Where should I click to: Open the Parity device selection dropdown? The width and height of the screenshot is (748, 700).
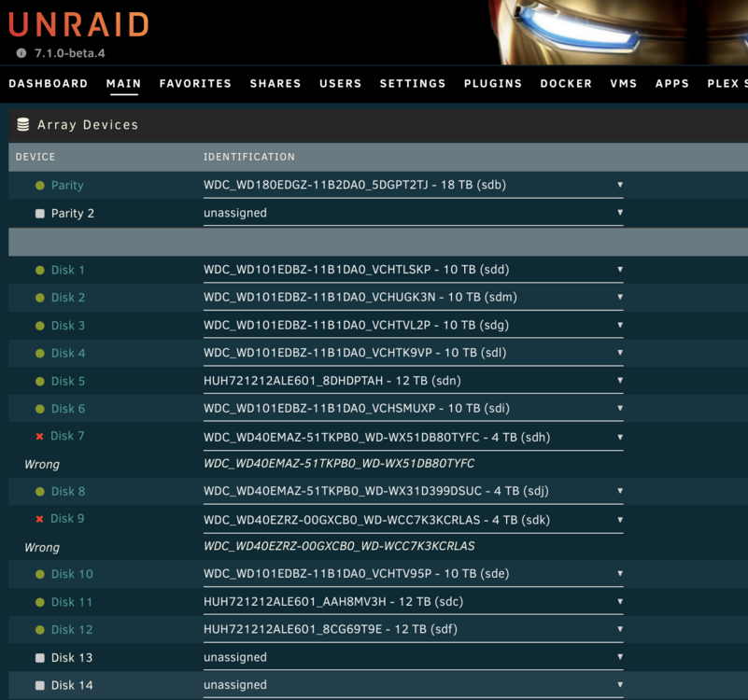pyautogui.click(x=413, y=185)
